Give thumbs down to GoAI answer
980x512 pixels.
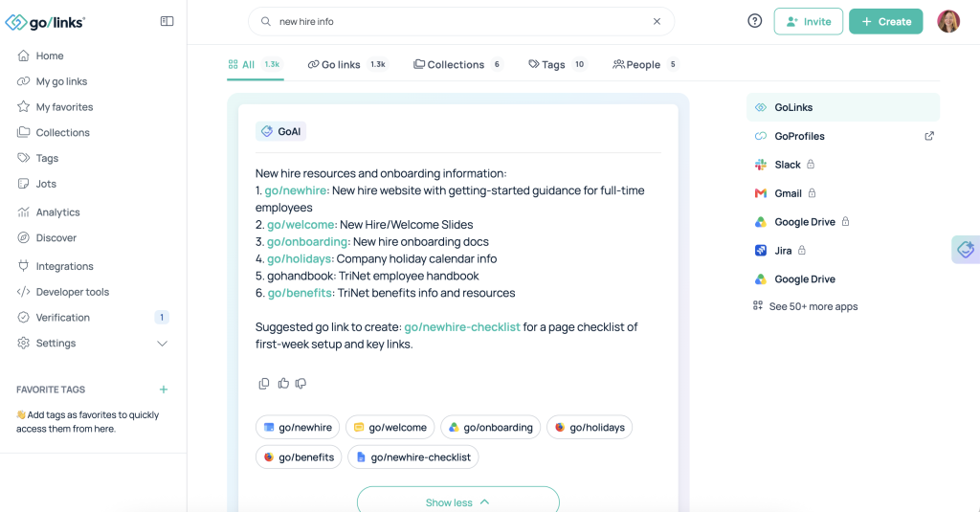[x=301, y=383]
